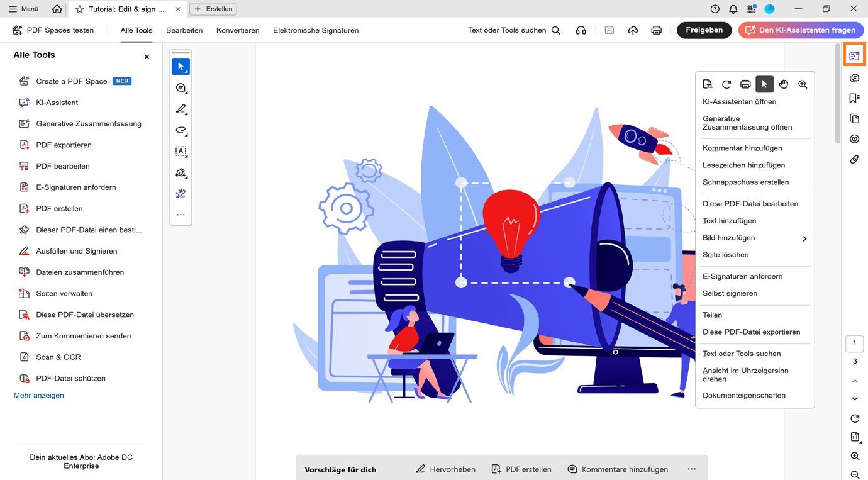Expand the Bild hinzufügen submenu
This screenshot has height=480, width=868.
tap(804, 238)
